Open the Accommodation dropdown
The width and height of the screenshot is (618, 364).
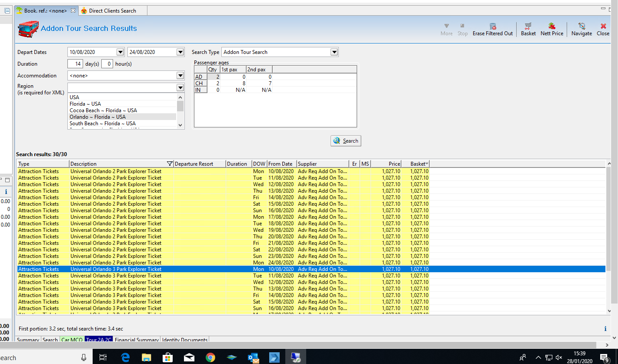pyautogui.click(x=180, y=76)
